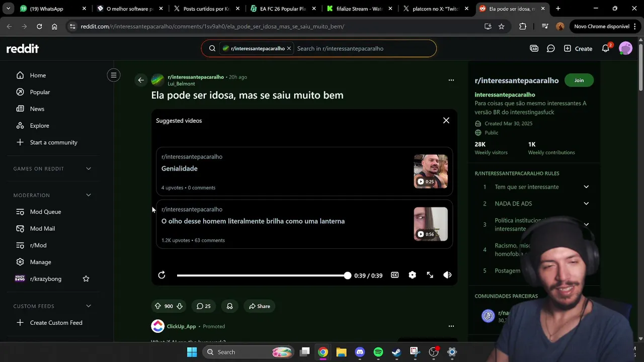Screen dimensions: 644x362
Task: Open video settings gear
Action: (413, 275)
